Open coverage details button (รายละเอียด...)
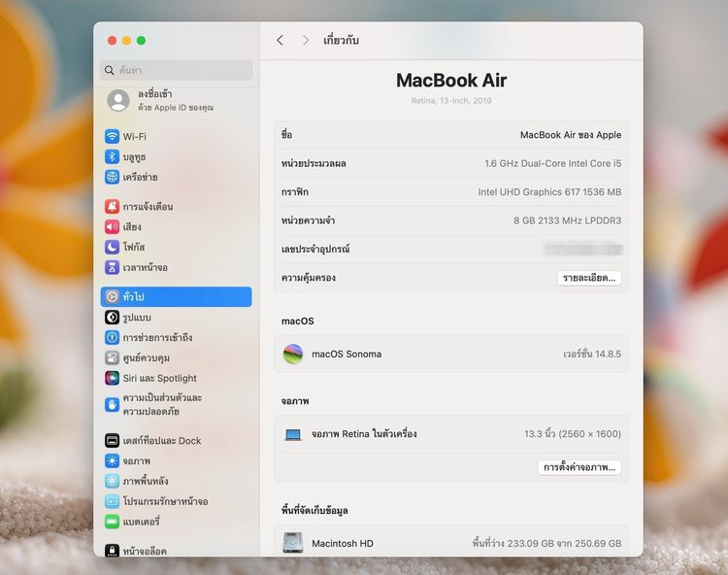This screenshot has width=728, height=575. 589,278
